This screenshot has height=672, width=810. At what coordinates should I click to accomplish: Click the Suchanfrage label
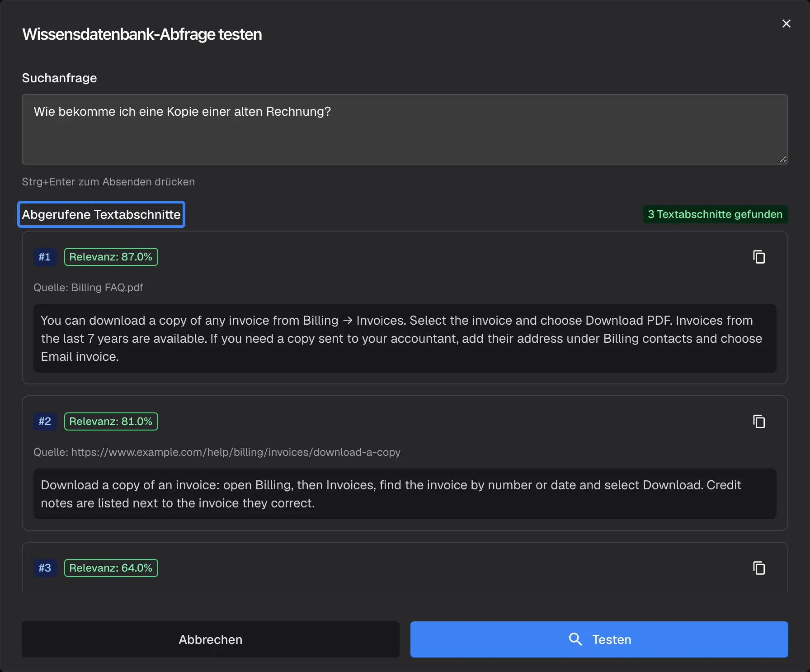59,78
